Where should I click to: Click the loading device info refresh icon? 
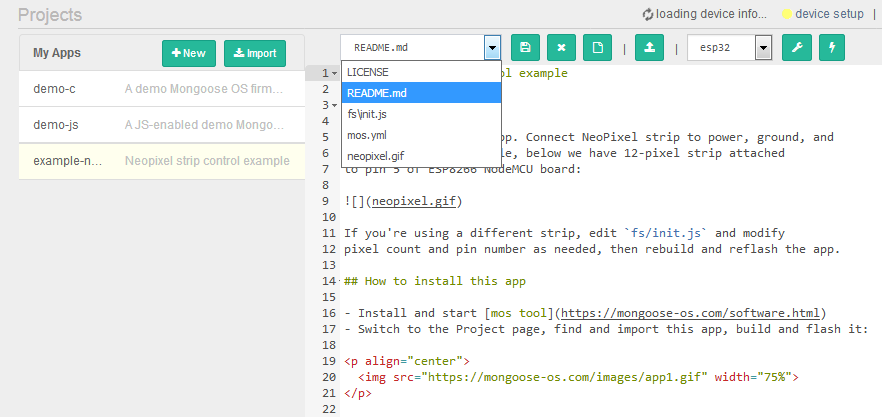(x=648, y=14)
